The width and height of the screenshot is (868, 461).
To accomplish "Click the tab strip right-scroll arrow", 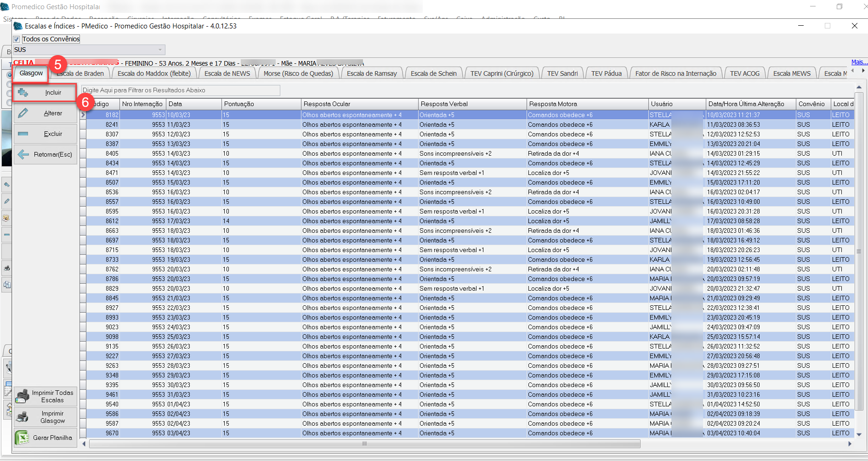I will pos(863,71).
